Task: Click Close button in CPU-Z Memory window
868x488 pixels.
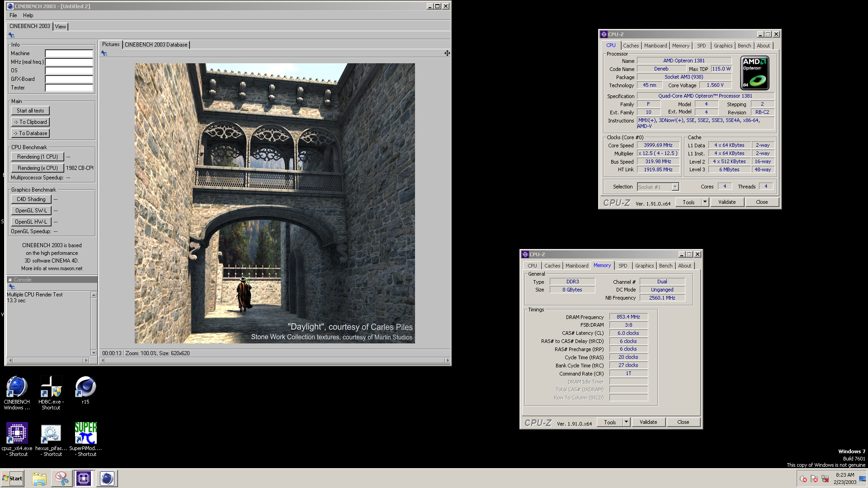Action: 683,422
